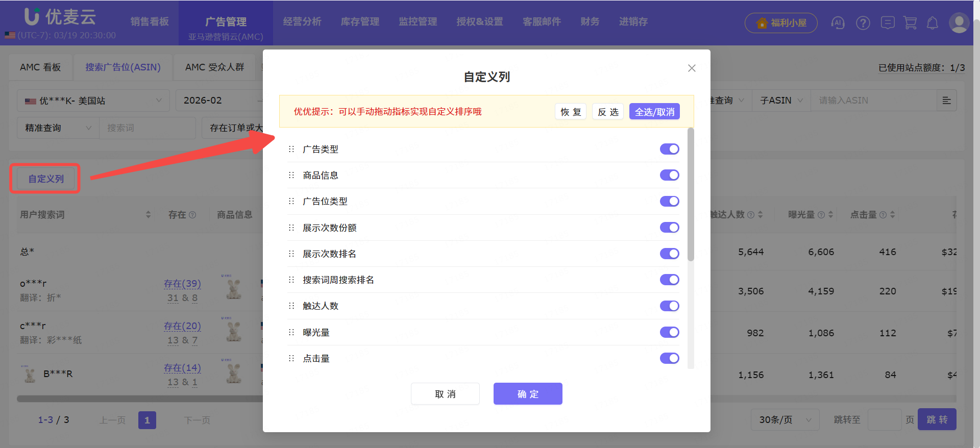This screenshot has height=448, width=980.
Task: Switch to the AMC 看板 tab
Action: pyautogui.click(x=40, y=67)
